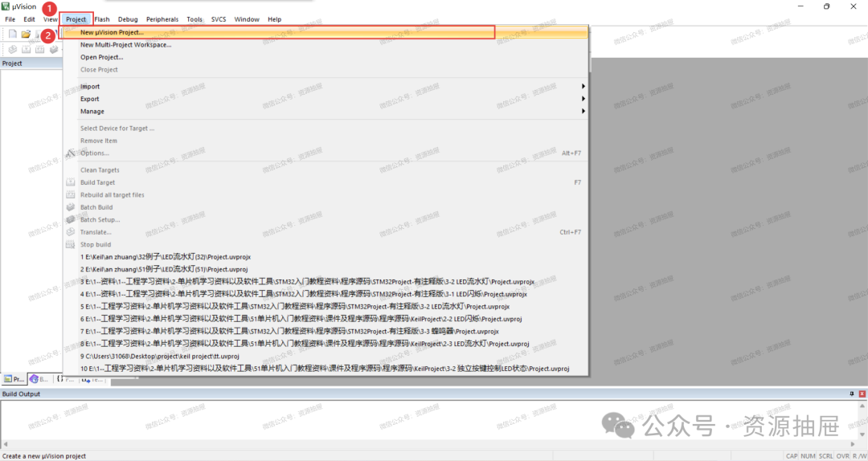Click the Batch Setup... menu entry
Screen dimensions: 868x461
pos(326,220)
